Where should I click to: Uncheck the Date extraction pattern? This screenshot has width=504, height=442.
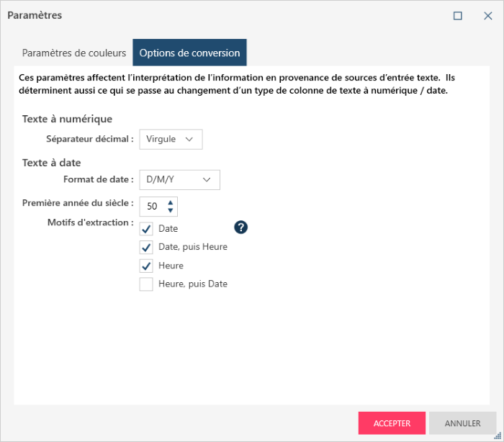click(x=146, y=229)
